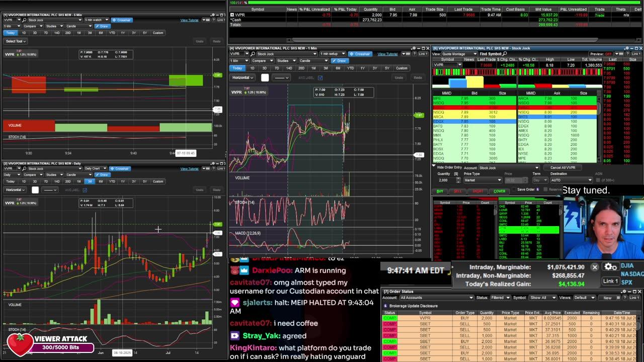Viewport: 644px width, 362px height.
Task: Select 3M range in Daily chart
Action: 90,182
